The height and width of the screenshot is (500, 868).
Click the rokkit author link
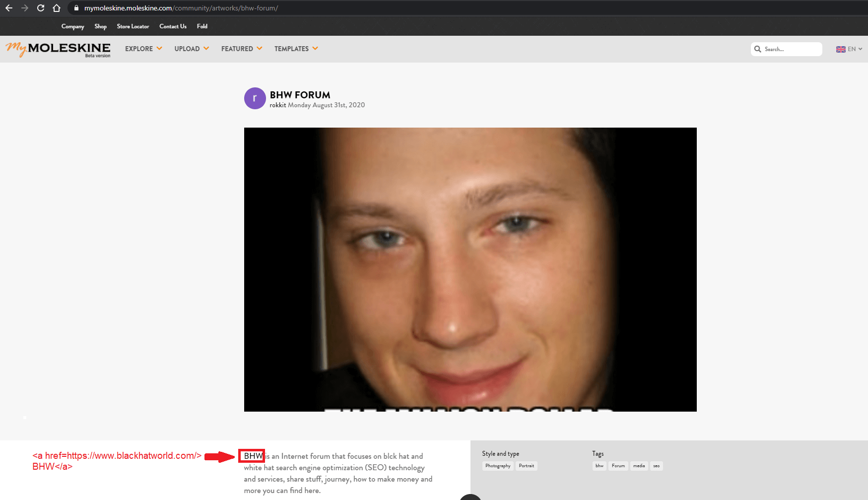(x=278, y=105)
